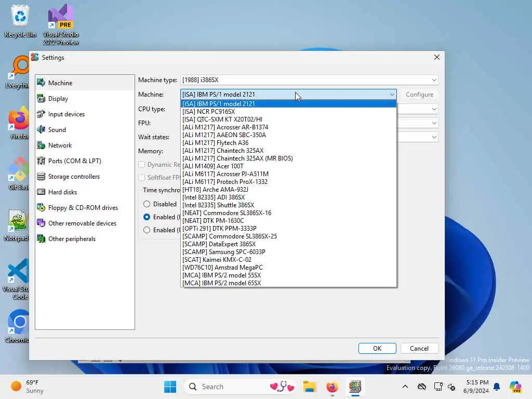
Task: Open the Network category icon
Action: (41, 145)
